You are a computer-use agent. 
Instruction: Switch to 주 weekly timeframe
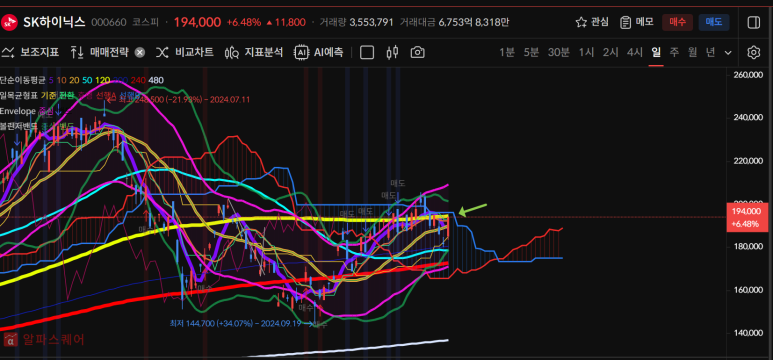click(674, 52)
